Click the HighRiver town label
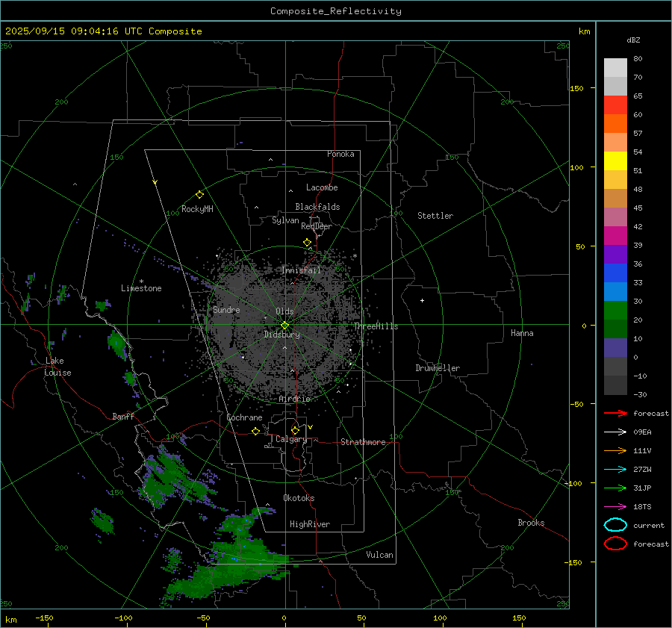 coord(310,524)
